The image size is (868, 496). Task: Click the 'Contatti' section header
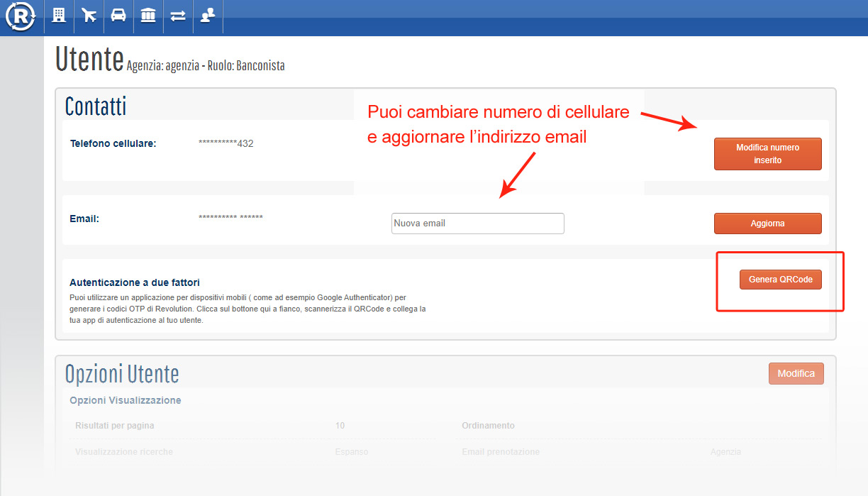point(95,105)
